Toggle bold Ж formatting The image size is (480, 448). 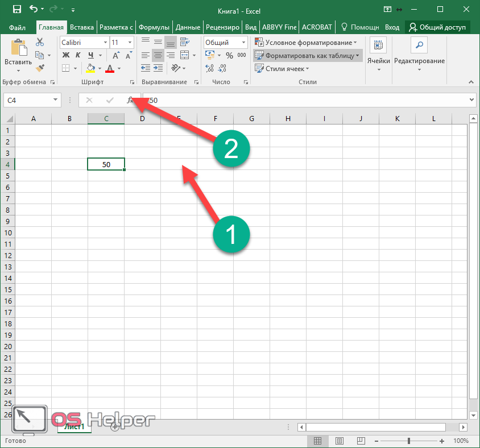coord(65,55)
